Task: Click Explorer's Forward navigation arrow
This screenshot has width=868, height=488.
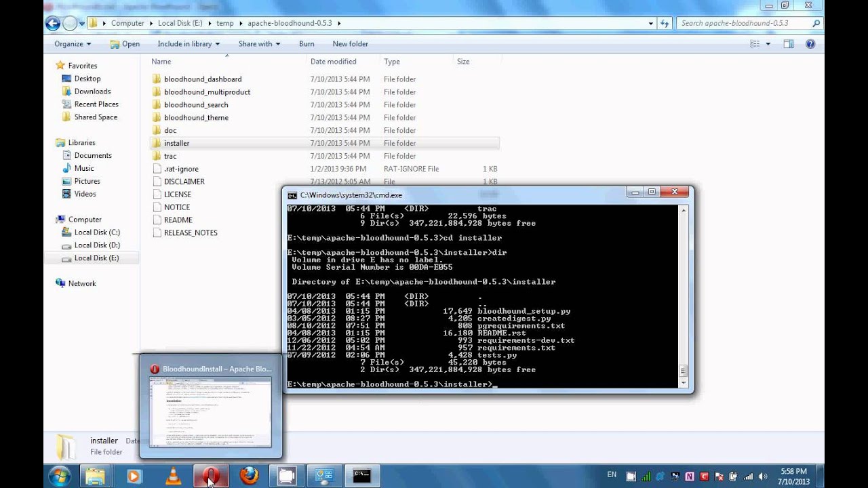Action: (70, 23)
